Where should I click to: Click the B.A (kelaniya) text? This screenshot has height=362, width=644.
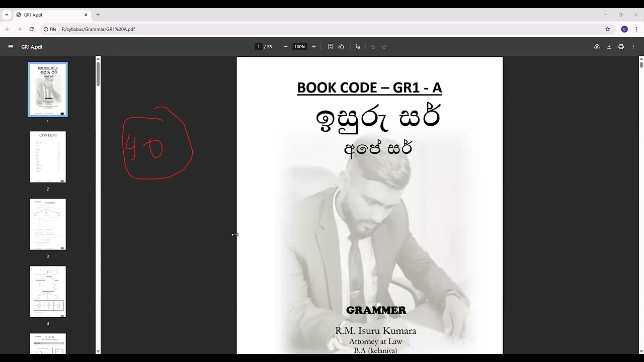pyautogui.click(x=376, y=350)
